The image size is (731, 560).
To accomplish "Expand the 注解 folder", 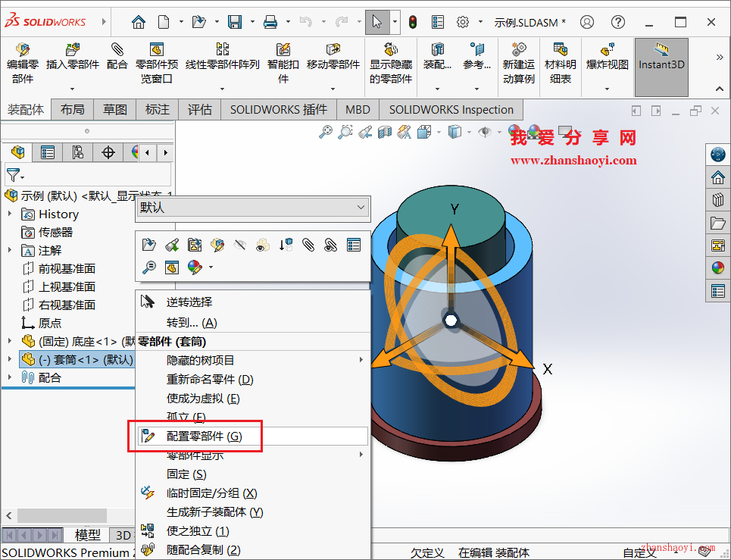I will point(10,250).
